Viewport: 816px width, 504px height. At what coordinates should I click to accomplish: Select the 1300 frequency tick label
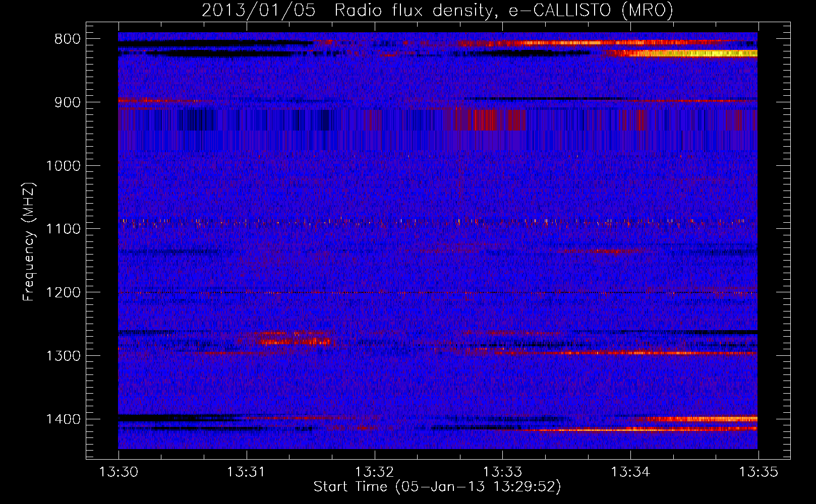(x=63, y=356)
